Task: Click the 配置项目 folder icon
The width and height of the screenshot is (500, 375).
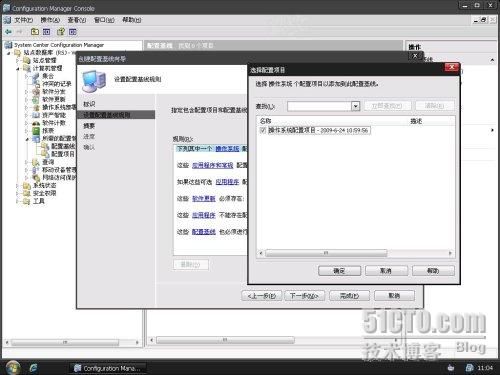Action: [x=45, y=154]
